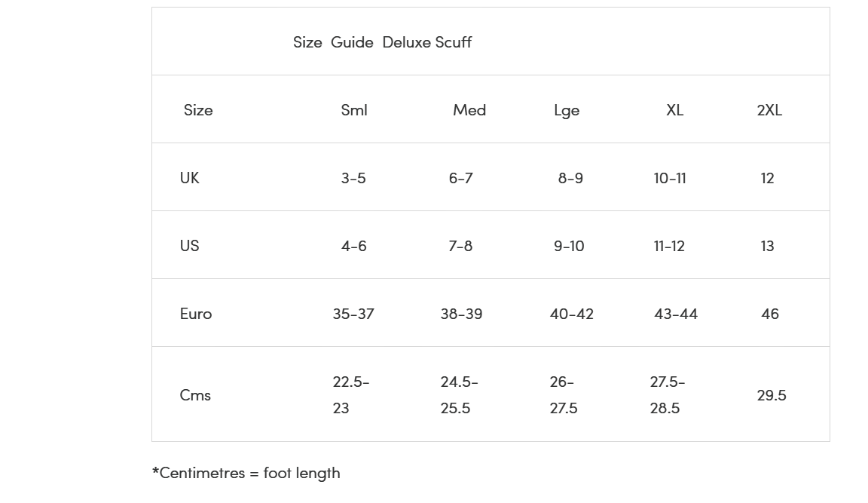Select the 22.5-23 cm cell
Screen dimensions: 868x503
click(x=351, y=395)
